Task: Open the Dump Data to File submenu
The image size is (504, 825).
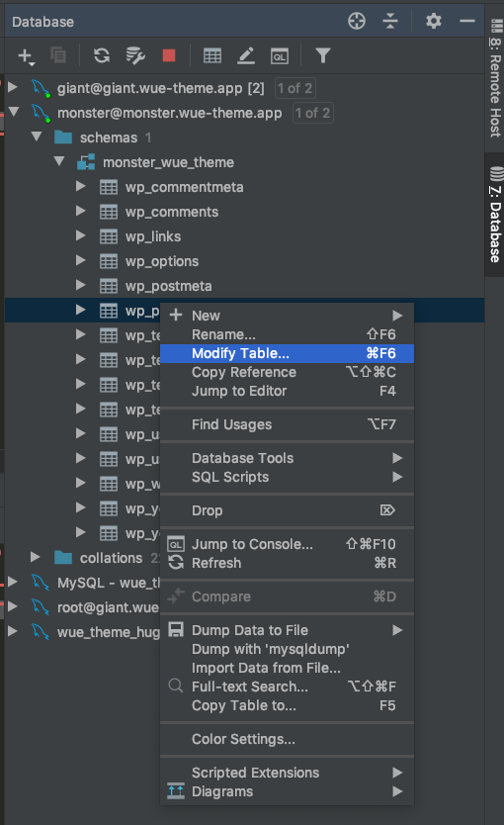Action: (287, 630)
